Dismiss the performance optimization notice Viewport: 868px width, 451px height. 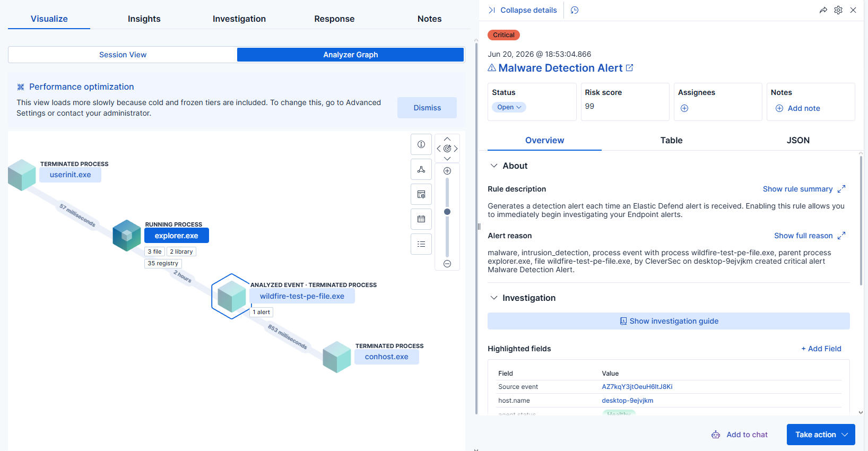click(x=427, y=108)
